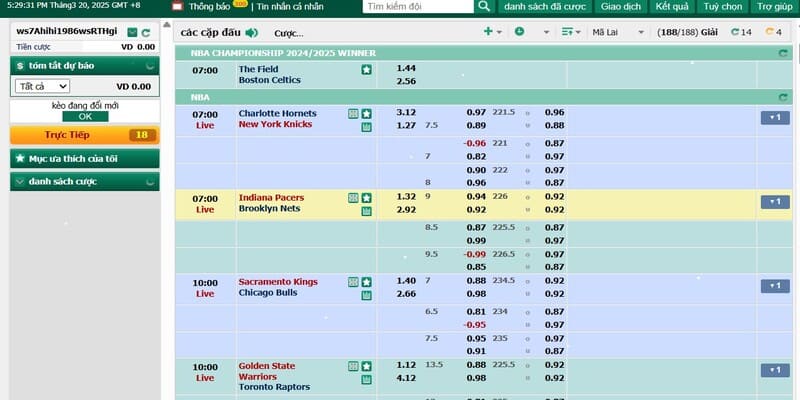Select Sacramento Kings moneyline 1.40
This screenshot has width=800, height=400.
point(406,281)
